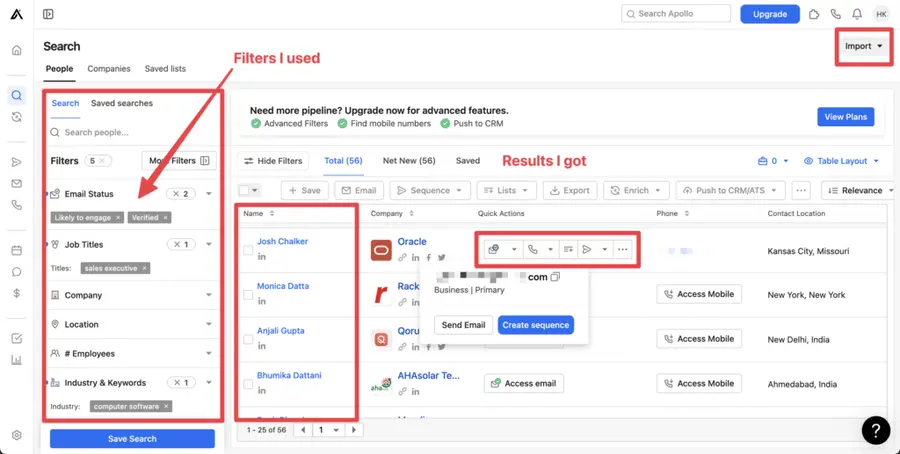The image size is (900, 454).
Task: Select the Total (56) tab
Action: pos(343,161)
